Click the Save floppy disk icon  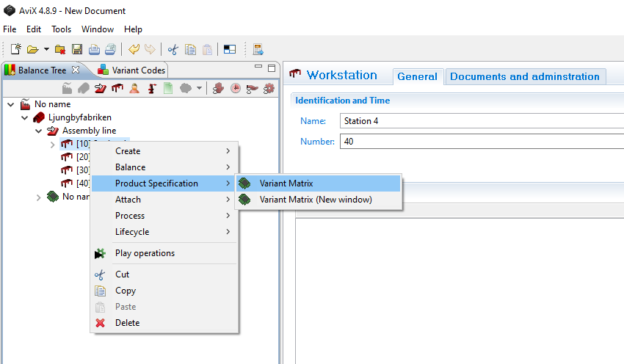coord(76,50)
